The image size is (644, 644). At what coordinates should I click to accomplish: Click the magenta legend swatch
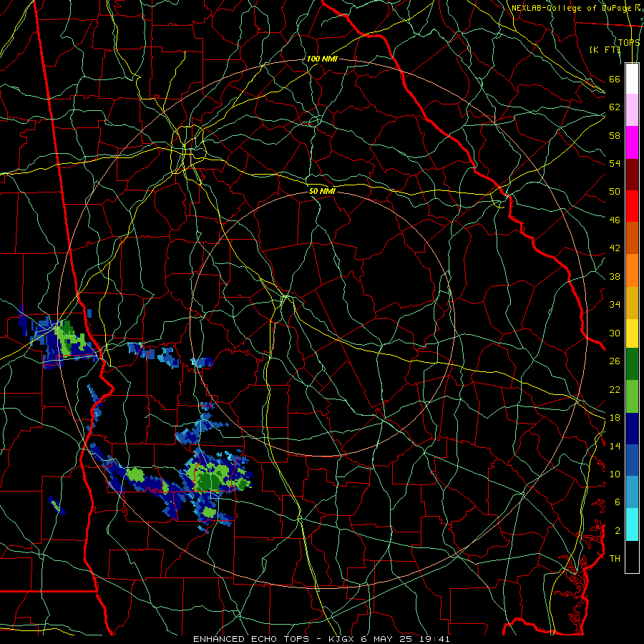click(632, 142)
